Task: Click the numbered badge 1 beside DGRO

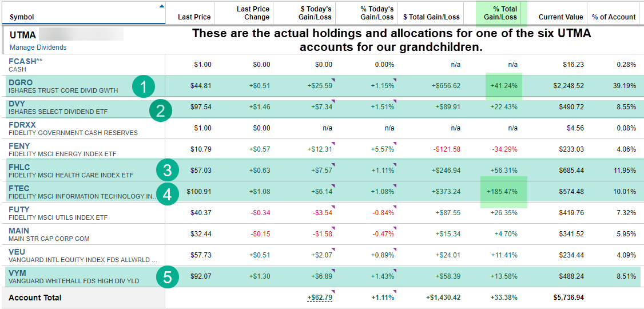Action: point(144,87)
